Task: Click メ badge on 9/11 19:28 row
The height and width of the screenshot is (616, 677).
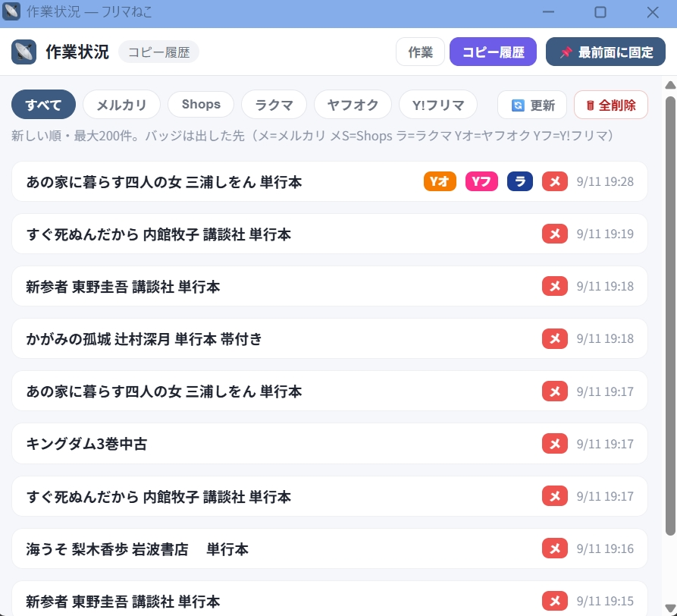Action: tap(555, 181)
